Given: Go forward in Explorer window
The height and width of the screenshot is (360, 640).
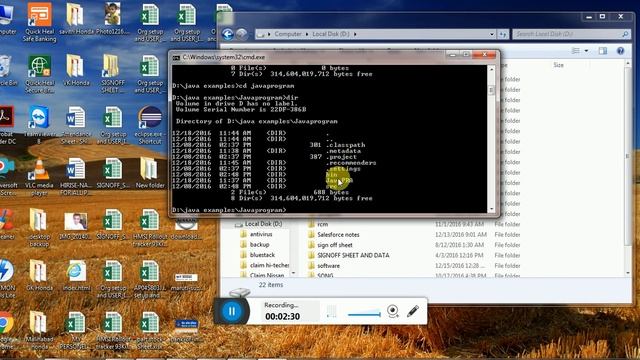Looking at the screenshot, I should click(242, 34).
